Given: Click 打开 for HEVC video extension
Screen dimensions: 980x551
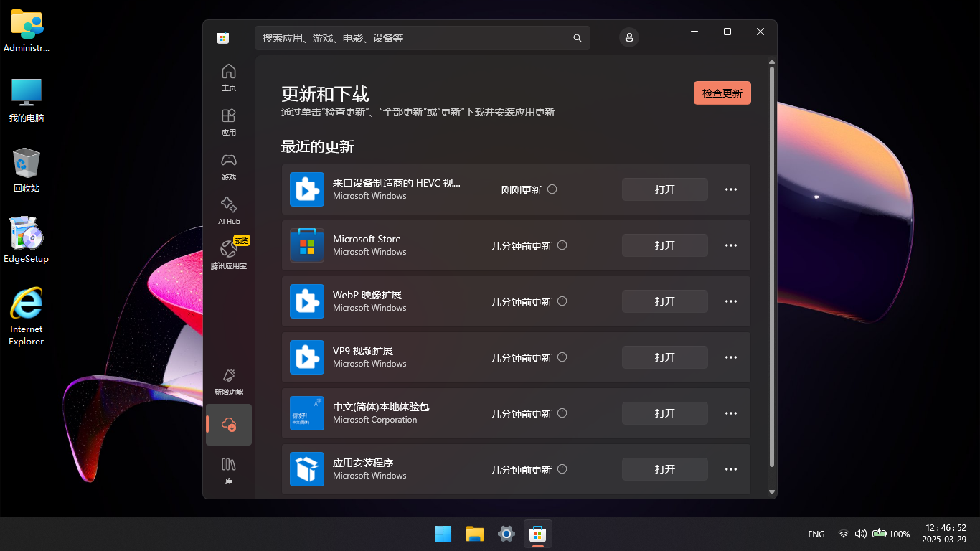Looking at the screenshot, I should pyautogui.click(x=665, y=189).
